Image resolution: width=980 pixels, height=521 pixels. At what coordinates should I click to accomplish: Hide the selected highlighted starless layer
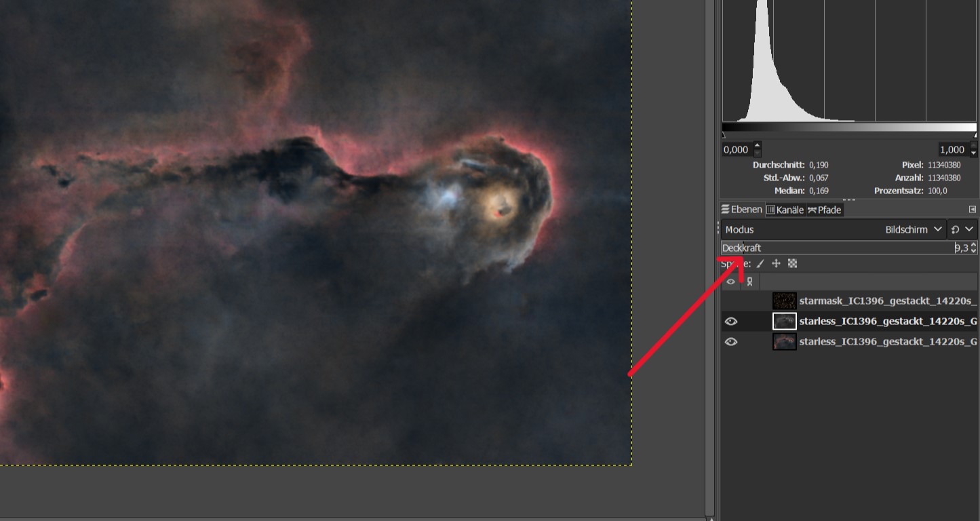pos(730,321)
